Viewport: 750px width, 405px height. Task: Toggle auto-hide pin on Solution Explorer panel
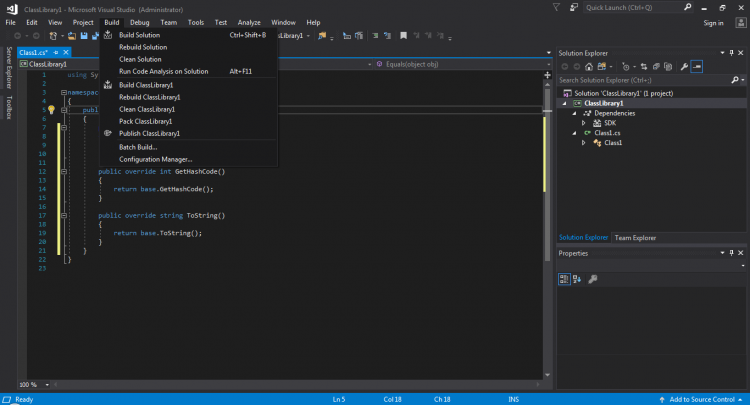coord(732,52)
